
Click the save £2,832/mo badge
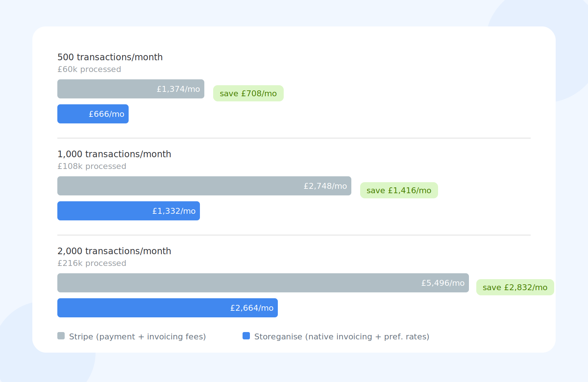point(515,287)
